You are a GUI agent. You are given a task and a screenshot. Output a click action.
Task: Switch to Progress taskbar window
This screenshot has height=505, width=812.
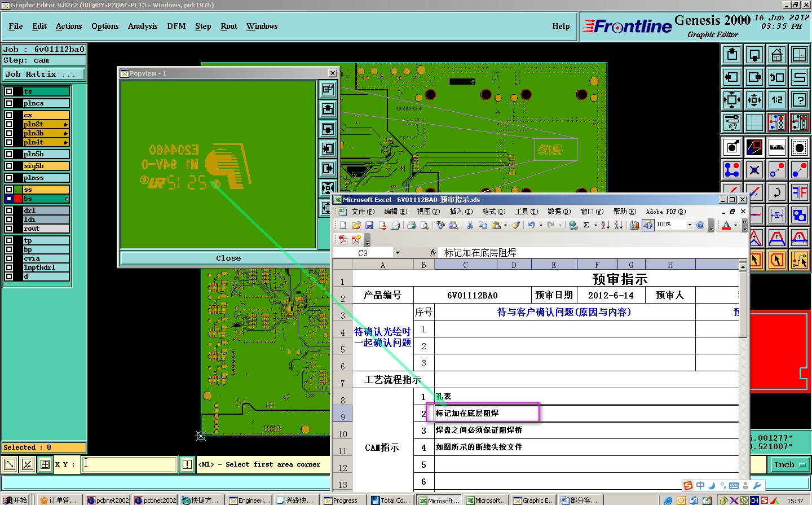344,500
